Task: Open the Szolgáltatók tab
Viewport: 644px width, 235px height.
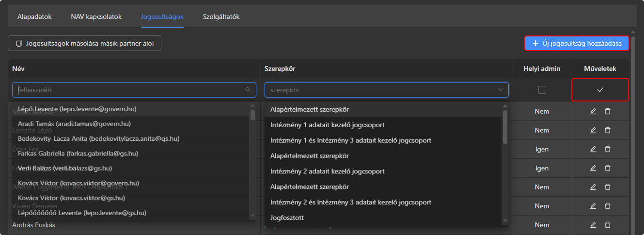Action: (x=221, y=17)
